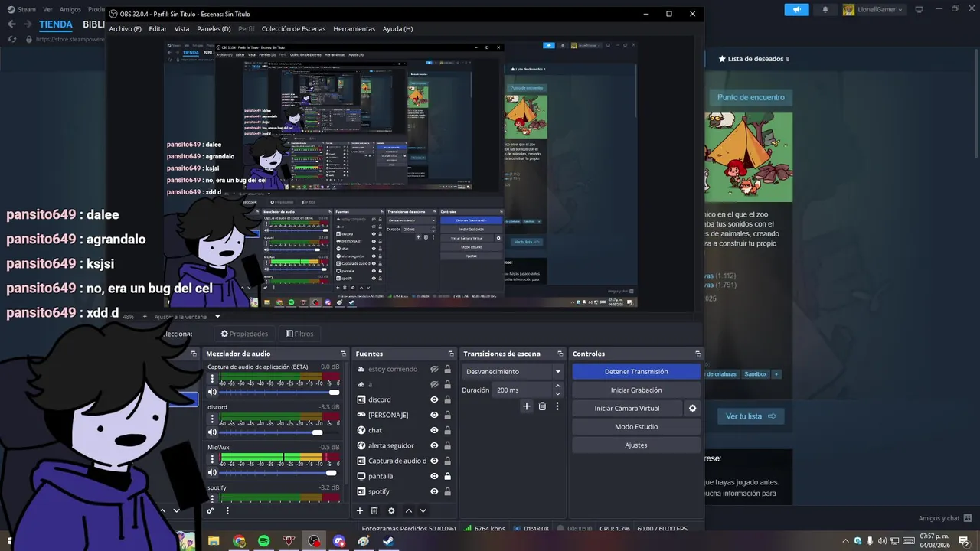Open Ajustes from Controles panel
The image size is (980, 551).
pos(636,445)
